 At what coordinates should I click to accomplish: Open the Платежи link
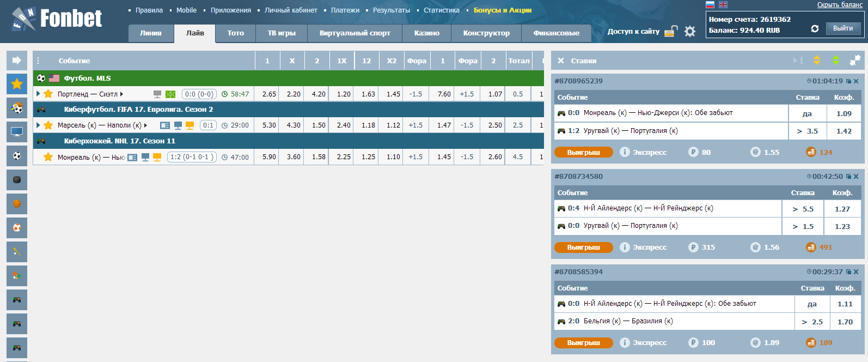345,10
